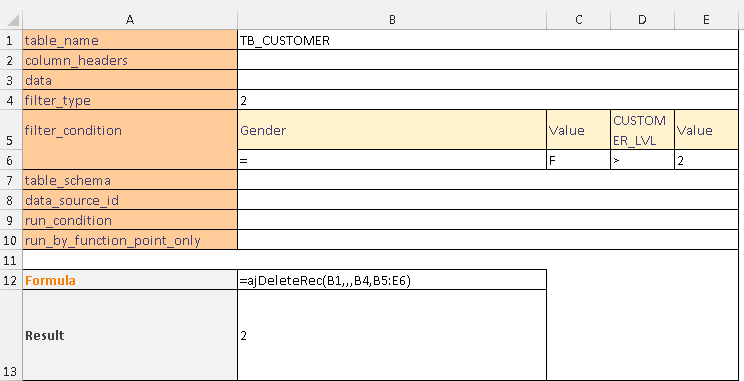The height and width of the screenshot is (381, 744).
Task: Select row 6 header
Action: click(x=11, y=159)
